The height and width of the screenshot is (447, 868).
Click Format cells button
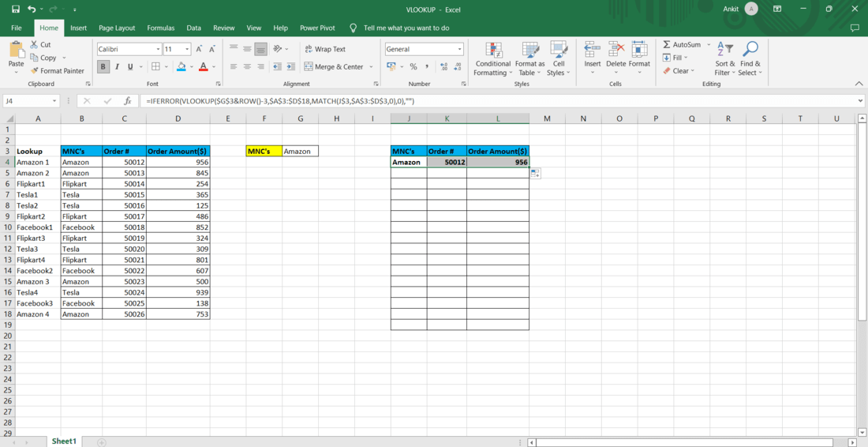pyautogui.click(x=639, y=55)
